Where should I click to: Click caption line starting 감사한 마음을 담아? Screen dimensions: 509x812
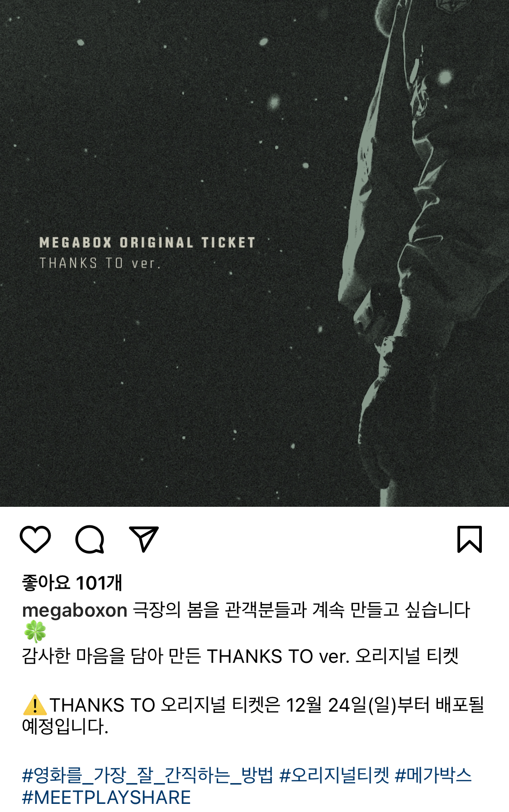tap(240, 656)
